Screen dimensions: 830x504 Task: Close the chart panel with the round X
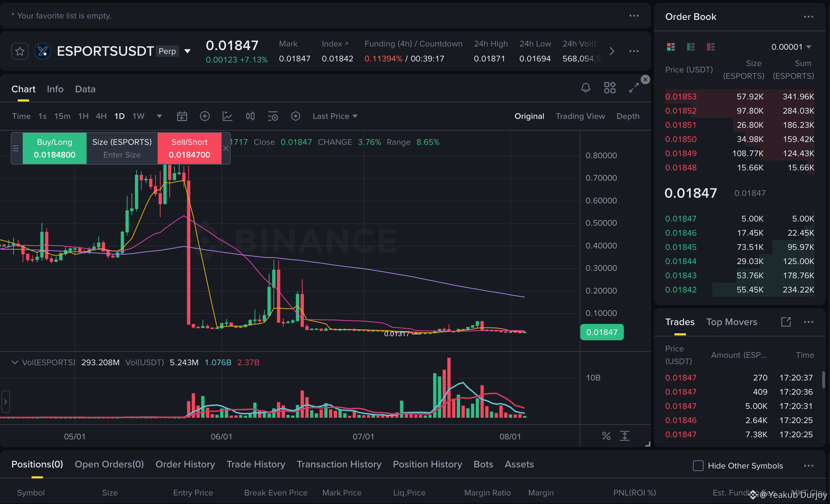click(645, 80)
